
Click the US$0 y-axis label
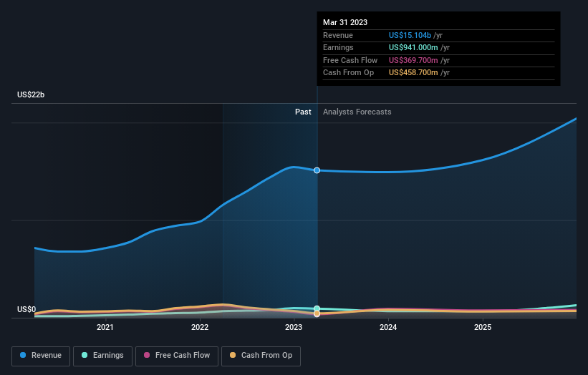pos(26,309)
